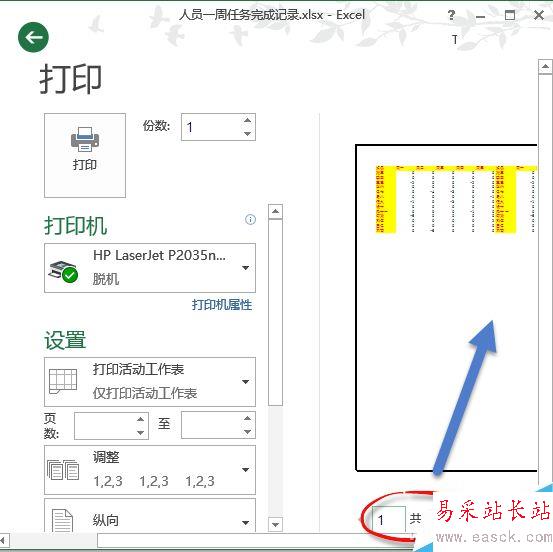Close the Excel window
The width and height of the screenshot is (553, 552).
tap(539, 15)
